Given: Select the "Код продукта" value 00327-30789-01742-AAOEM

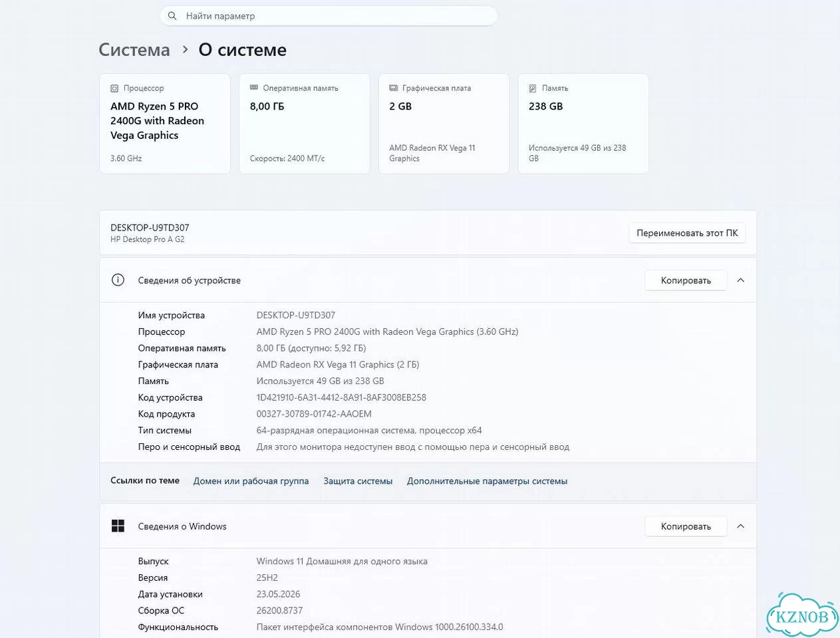Looking at the screenshot, I should (x=314, y=414).
